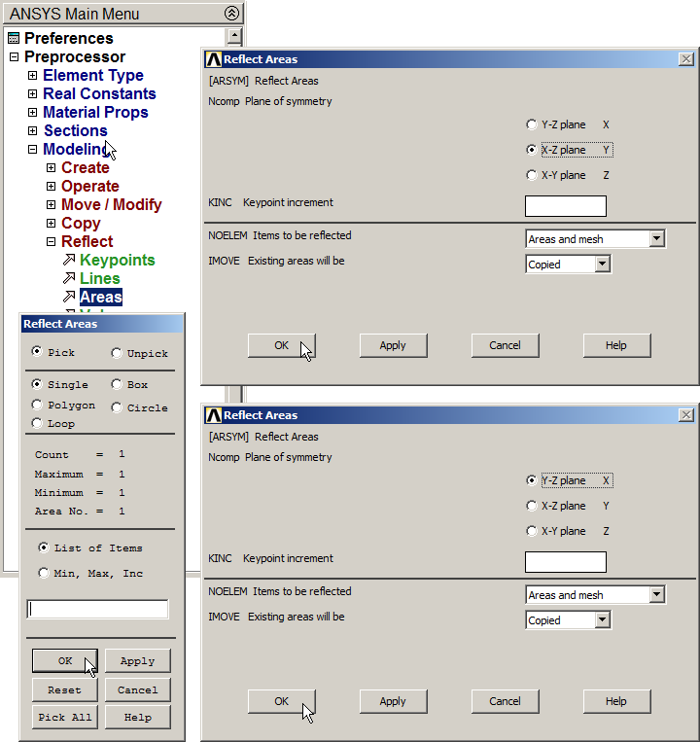
Task: Open the Copied dropdown in the lower dialog
Action: (x=603, y=620)
